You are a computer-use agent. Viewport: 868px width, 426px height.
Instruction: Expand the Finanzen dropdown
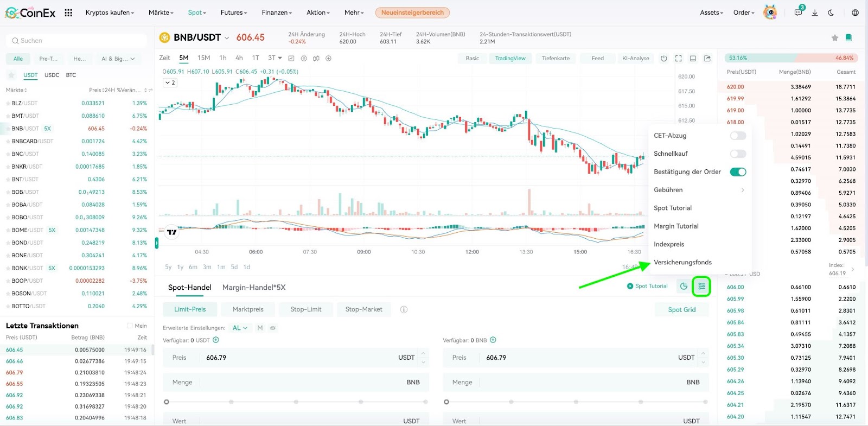pos(277,12)
